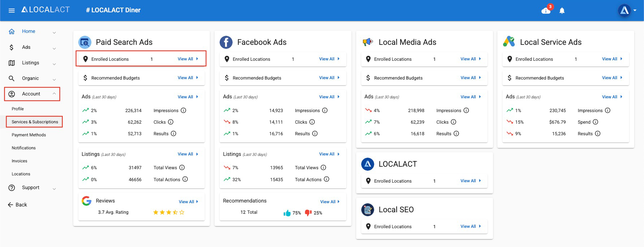The image size is (644, 247).
Task: View all Facebook Recommendations
Action: point(330,202)
